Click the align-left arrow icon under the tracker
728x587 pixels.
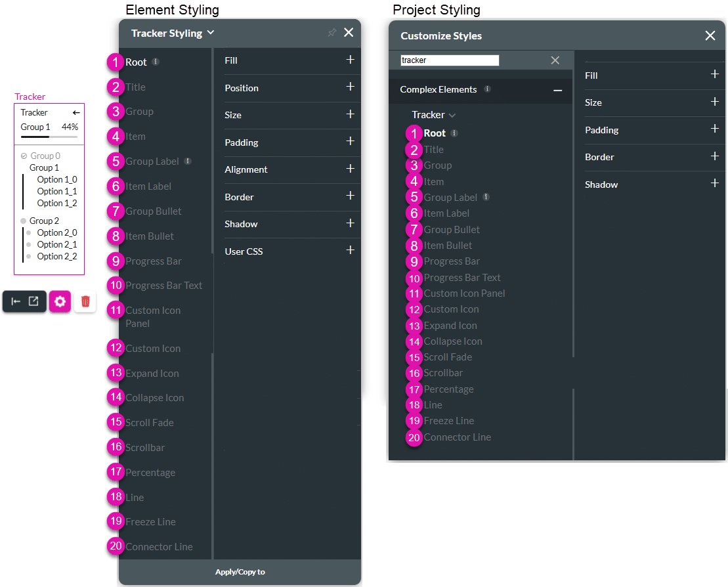pos(16,301)
